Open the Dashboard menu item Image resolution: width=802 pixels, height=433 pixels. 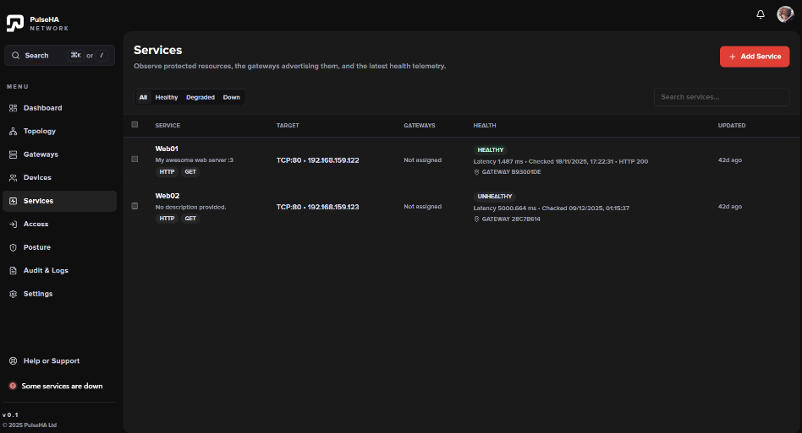coord(60,108)
